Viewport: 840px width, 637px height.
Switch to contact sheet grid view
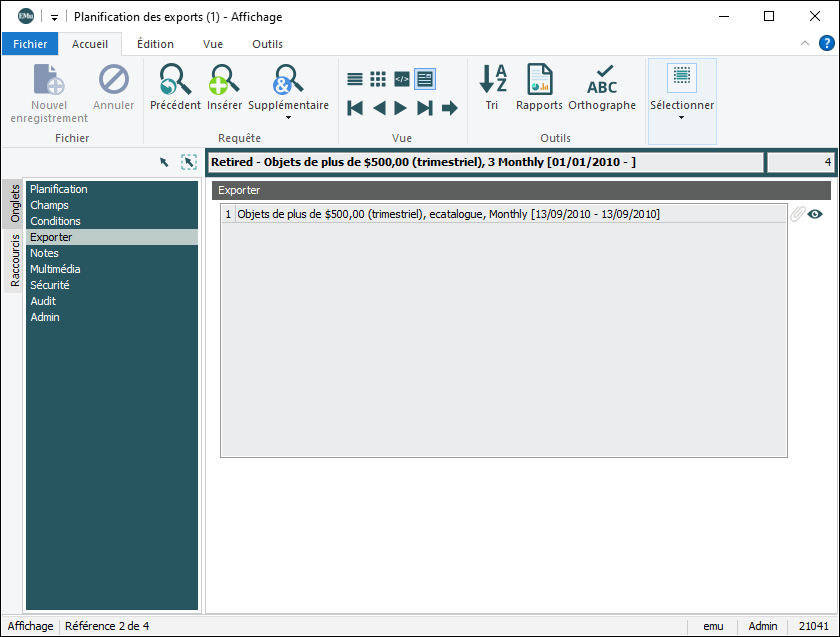tap(378, 79)
